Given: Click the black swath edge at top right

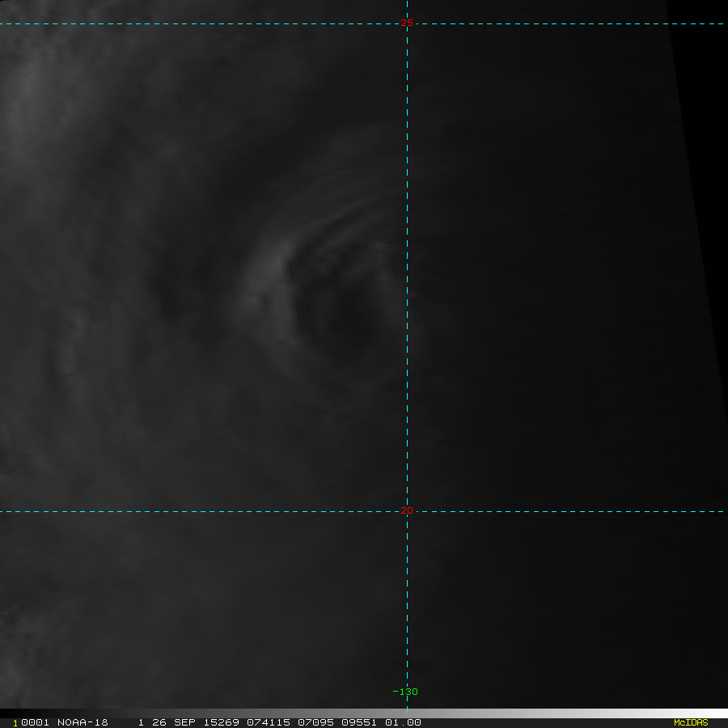Looking at the screenshot, I should [696, 81].
